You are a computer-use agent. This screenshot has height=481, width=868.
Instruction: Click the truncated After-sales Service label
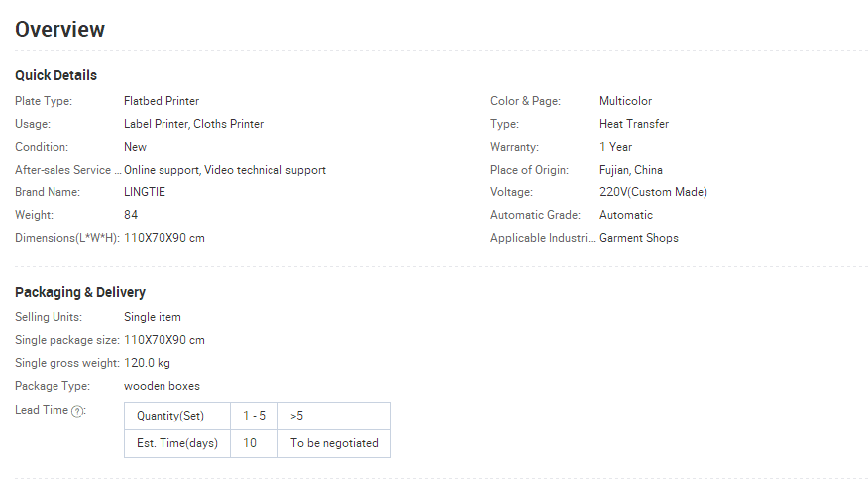click(68, 170)
